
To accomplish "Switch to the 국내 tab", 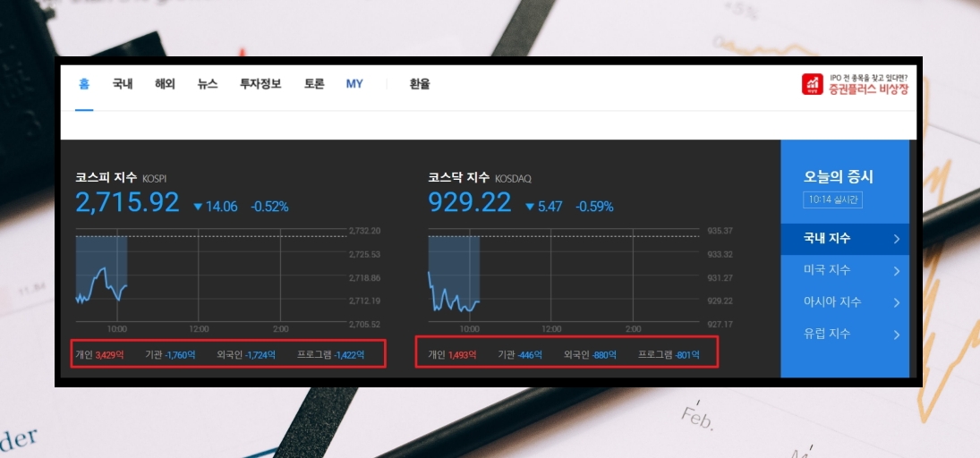I will (123, 84).
